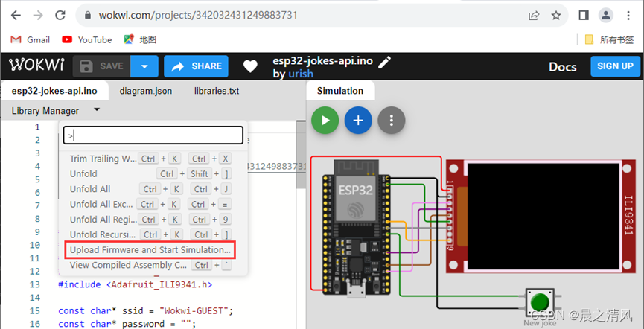This screenshot has height=329, width=644.
Task: Expand the dropdown arrow beside SAVE
Action: [x=144, y=66]
